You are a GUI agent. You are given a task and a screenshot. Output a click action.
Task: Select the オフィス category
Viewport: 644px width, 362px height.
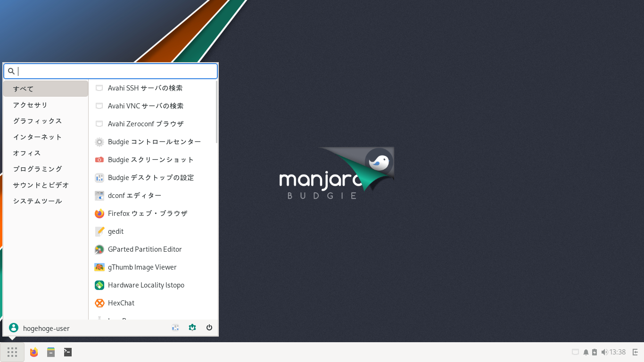(46, 153)
